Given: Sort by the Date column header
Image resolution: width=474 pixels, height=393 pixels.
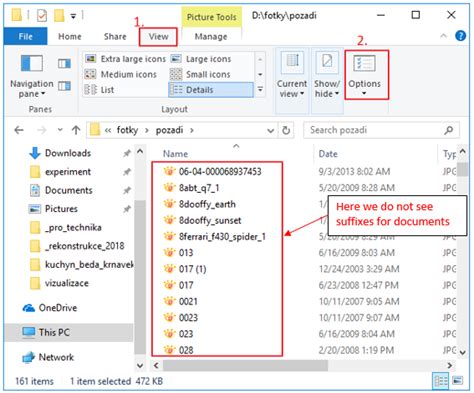Looking at the screenshot, I should coord(328,154).
